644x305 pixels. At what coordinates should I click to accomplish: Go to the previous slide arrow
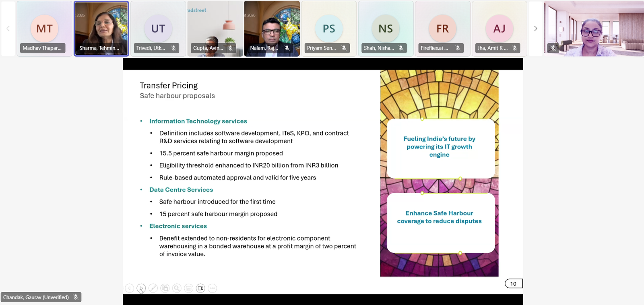click(129, 288)
